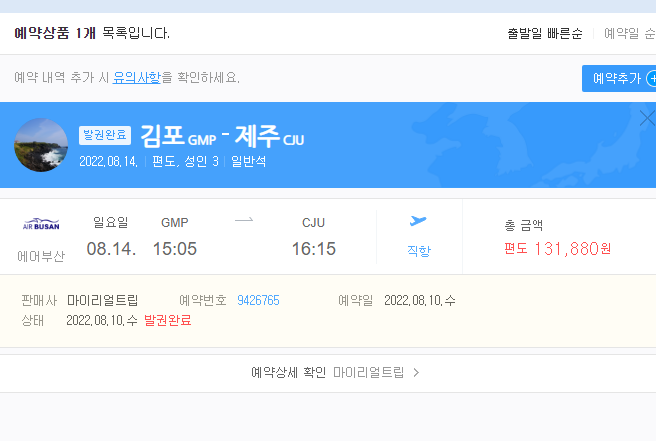Image resolution: width=656 pixels, height=441 pixels.
Task: Click the 발권완료 badge in the blue header
Action: [105, 136]
